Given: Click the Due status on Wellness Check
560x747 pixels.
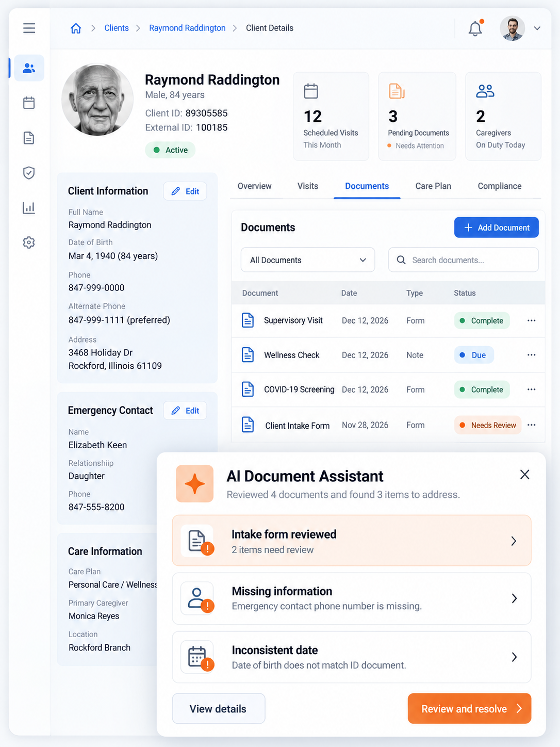Looking at the screenshot, I should click(474, 355).
